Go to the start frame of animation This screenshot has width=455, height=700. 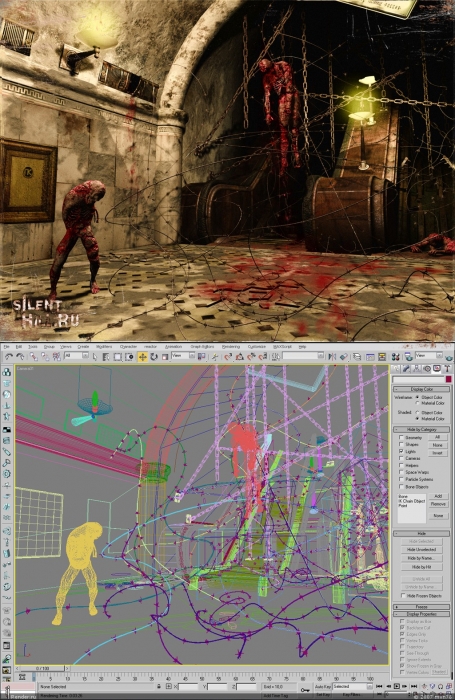tap(380, 686)
